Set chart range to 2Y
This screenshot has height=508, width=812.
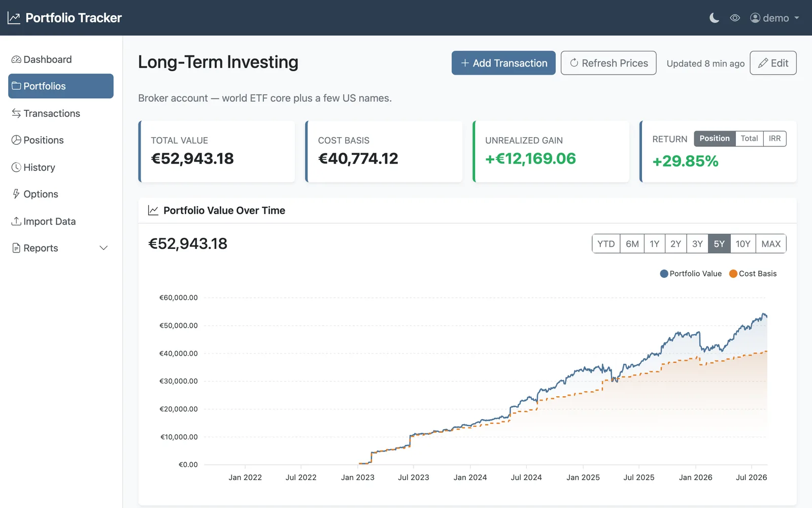point(675,244)
